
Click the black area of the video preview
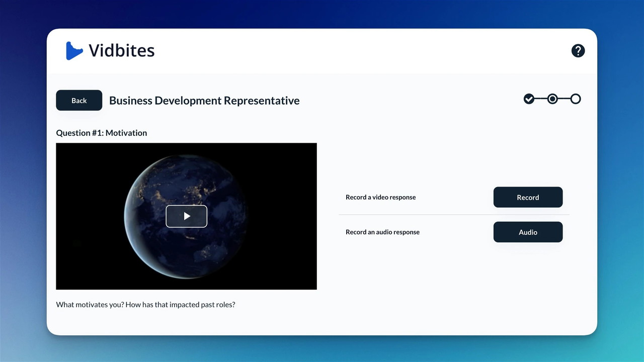click(86, 261)
